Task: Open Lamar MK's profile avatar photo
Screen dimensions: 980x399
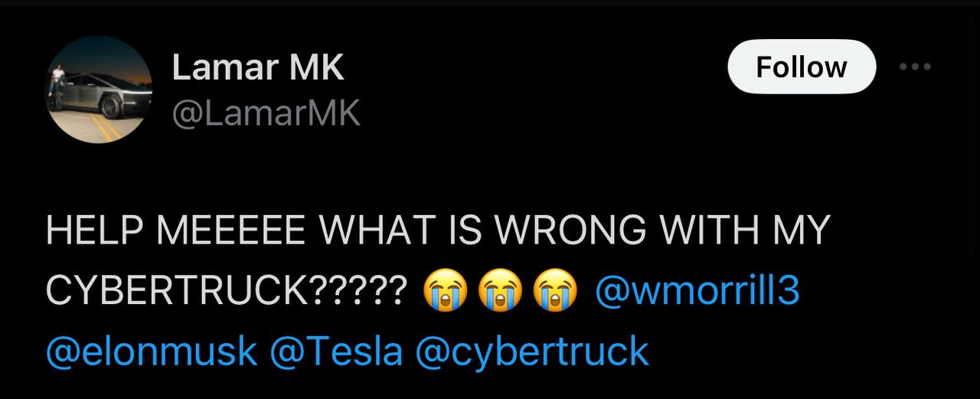Action: (99, 90)
